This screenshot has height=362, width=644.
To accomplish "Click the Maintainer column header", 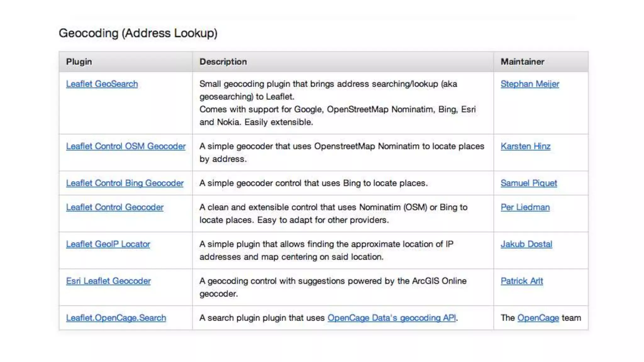I will pyautogui.click(x=522, y=62).
